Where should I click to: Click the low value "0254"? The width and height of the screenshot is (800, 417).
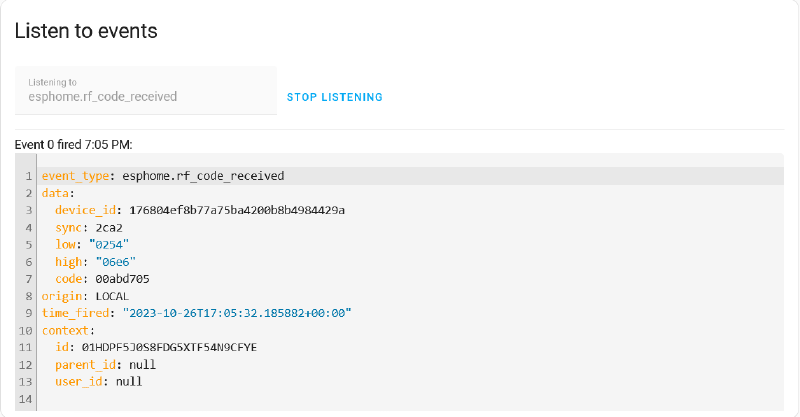pyautogui.click(x=109, y=244)
